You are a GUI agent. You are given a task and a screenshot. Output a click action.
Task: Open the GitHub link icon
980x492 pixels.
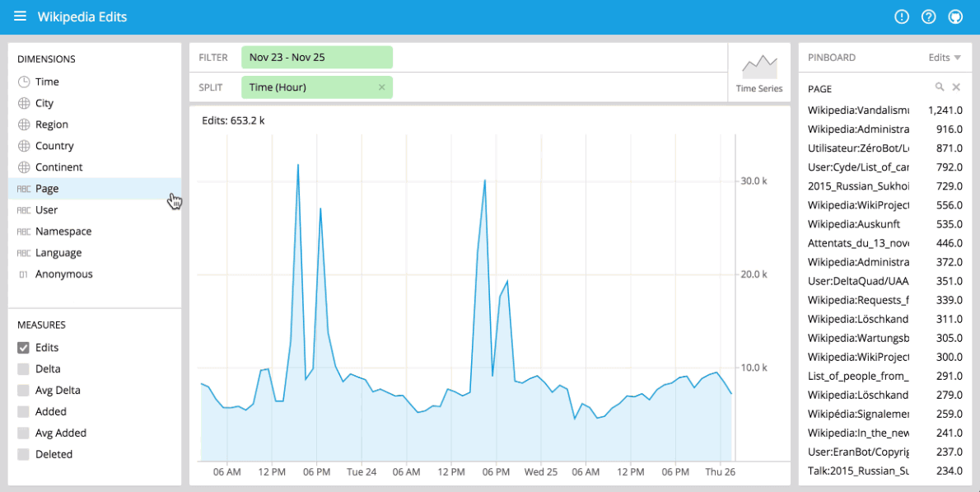click(x=955, y=16)
